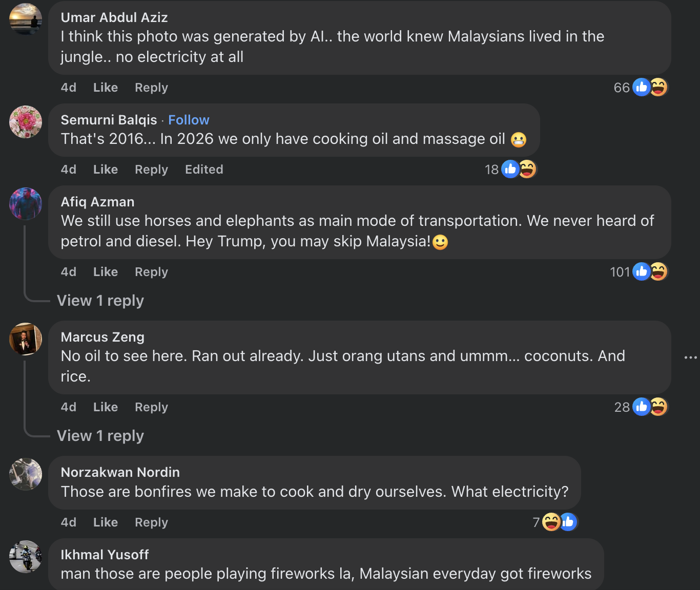Screen dimensions: 700x590
Task: Open Norzakwan Nordin's profile picture
Action: pos(26,474)
